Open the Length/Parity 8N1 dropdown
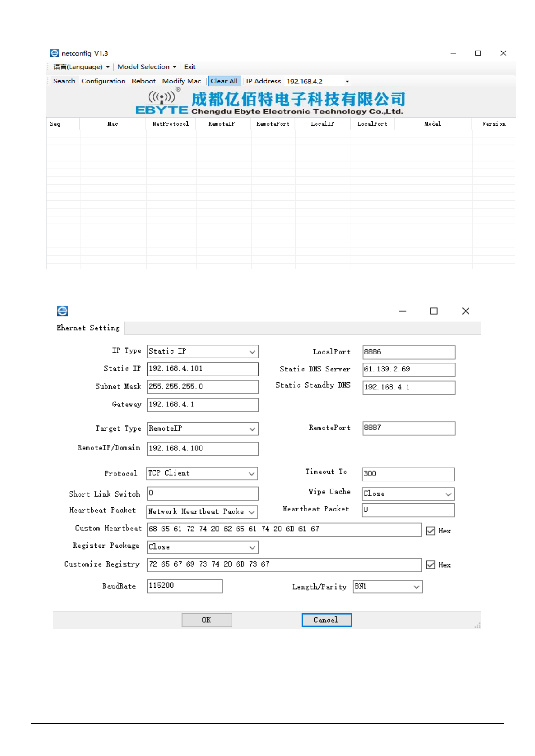 pos(416,587)
